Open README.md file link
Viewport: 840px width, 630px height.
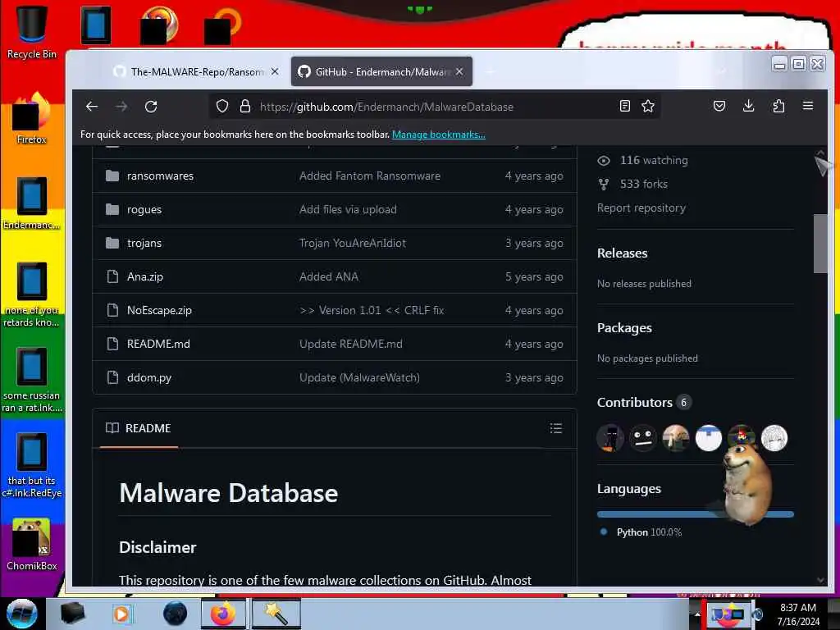(x=158, y=344)
